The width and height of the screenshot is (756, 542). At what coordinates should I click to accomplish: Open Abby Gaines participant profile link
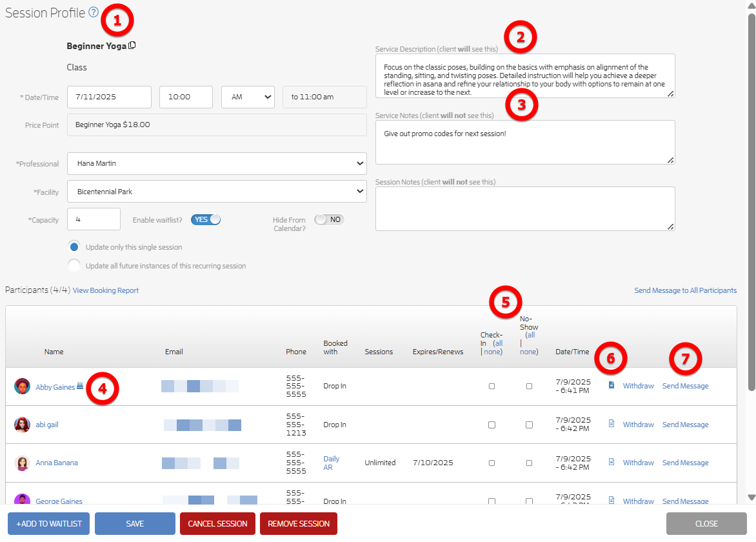click(x=55, y=386)
